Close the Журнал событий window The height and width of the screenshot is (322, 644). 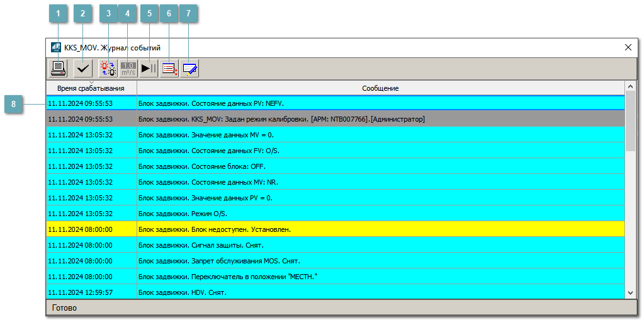(628, 47)
